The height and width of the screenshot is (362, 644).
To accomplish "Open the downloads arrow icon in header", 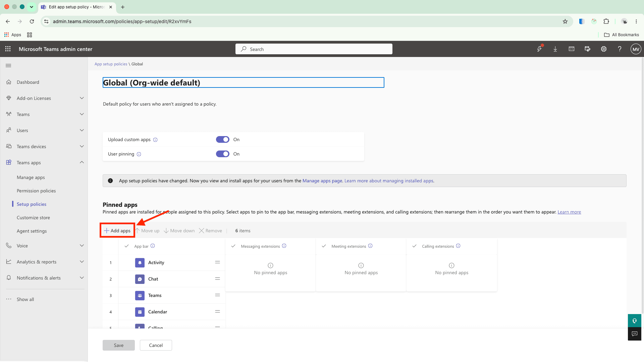I will pos(555,49).
